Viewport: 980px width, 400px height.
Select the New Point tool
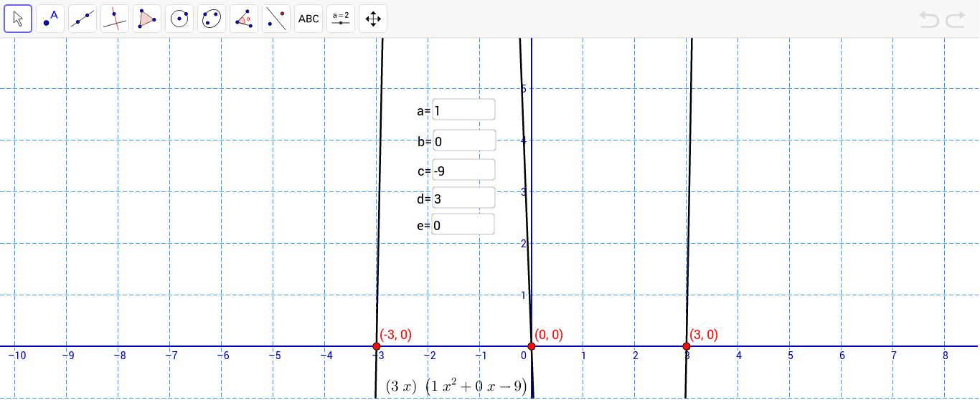[x=50, y=19]
